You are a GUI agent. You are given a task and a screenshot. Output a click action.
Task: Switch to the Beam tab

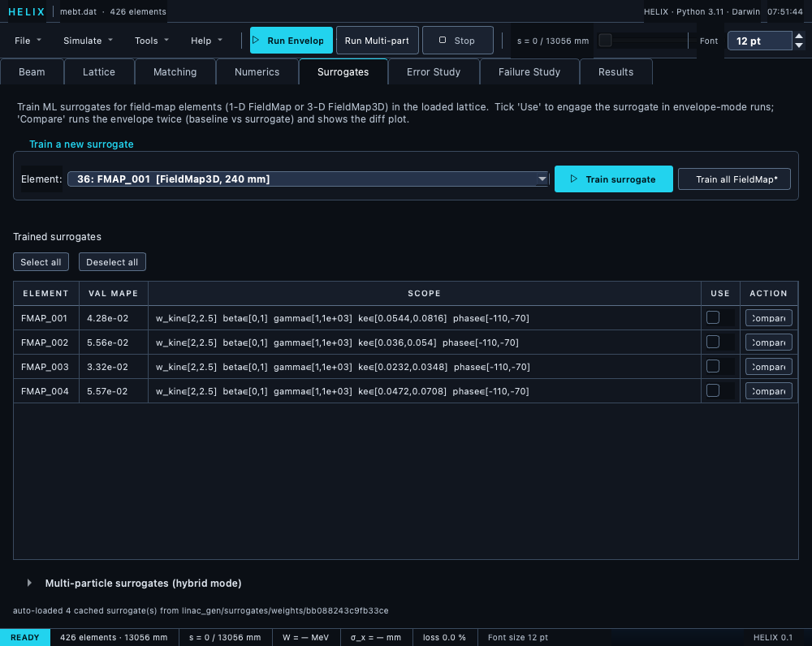point(32,72)
